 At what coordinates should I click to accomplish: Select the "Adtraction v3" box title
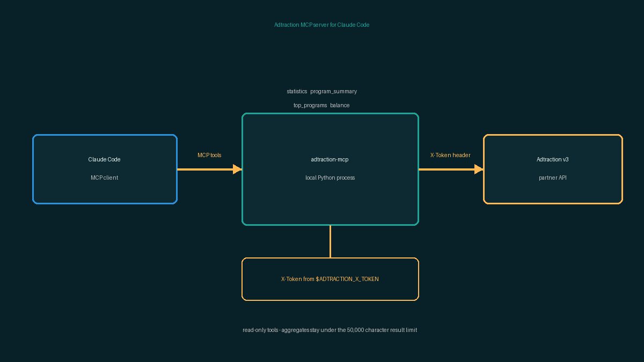[x=553, y=159]
